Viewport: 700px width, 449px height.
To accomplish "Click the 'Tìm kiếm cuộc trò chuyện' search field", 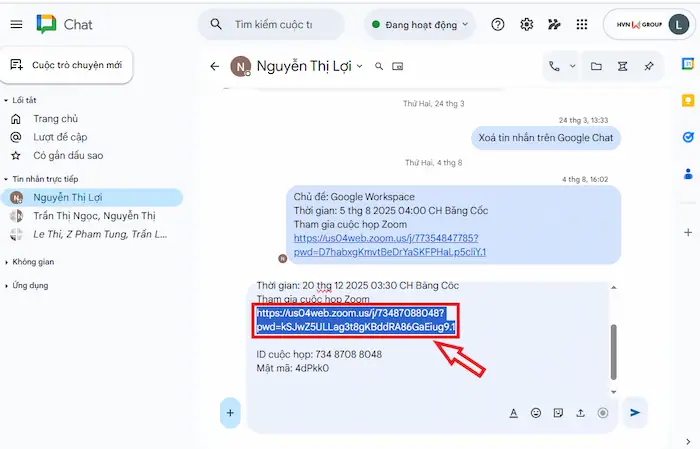I will tap(280, 24).
